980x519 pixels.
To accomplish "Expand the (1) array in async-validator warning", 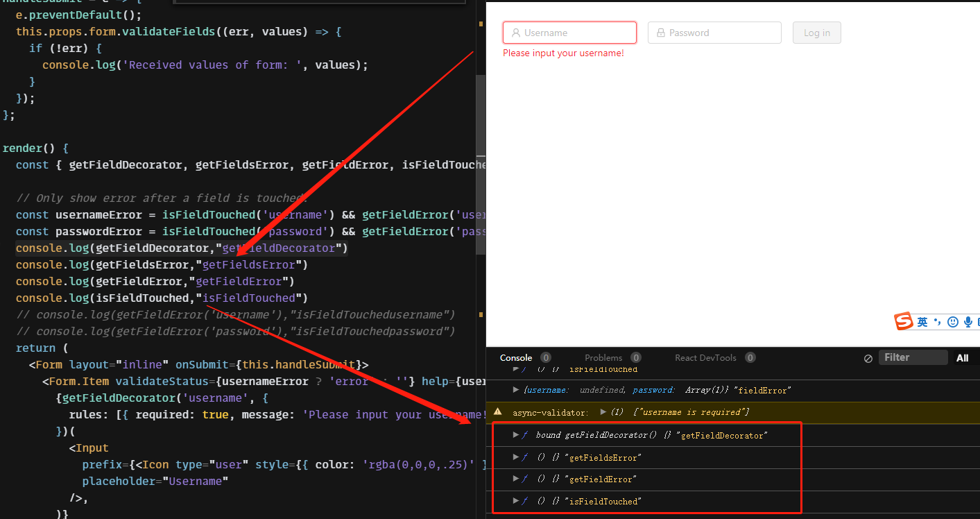I will click(603, 412).
